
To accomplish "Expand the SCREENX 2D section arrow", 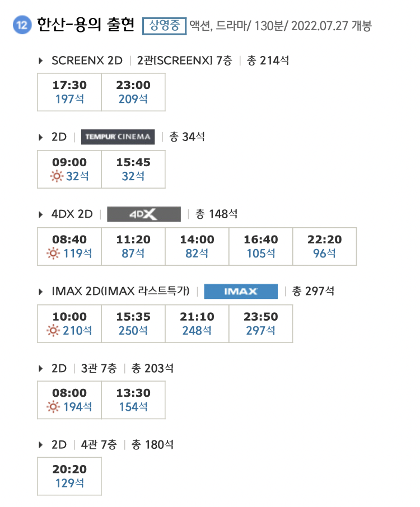I will [40, 60].
